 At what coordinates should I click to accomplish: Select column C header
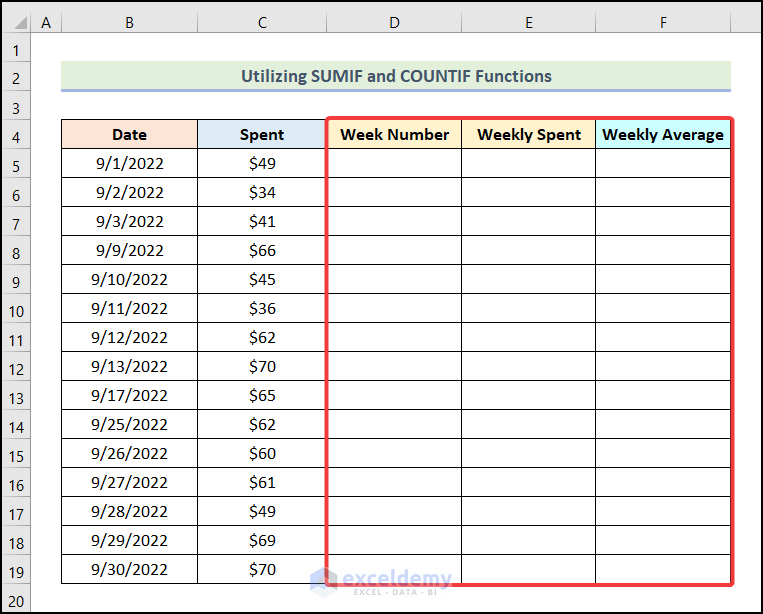(x=262, y=22)
